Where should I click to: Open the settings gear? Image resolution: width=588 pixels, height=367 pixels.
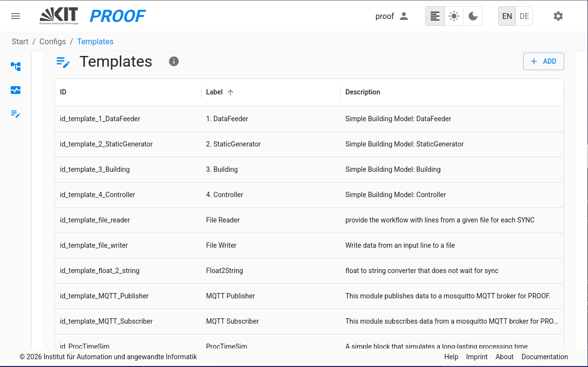pyautogui.click(x=558, y=16)
